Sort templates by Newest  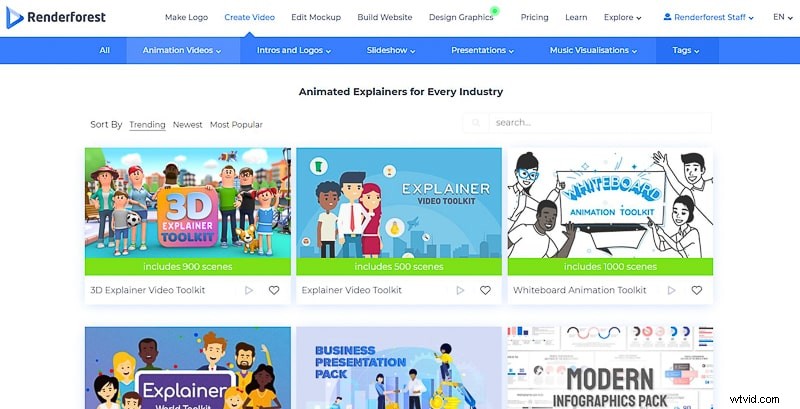click(187, 124)
